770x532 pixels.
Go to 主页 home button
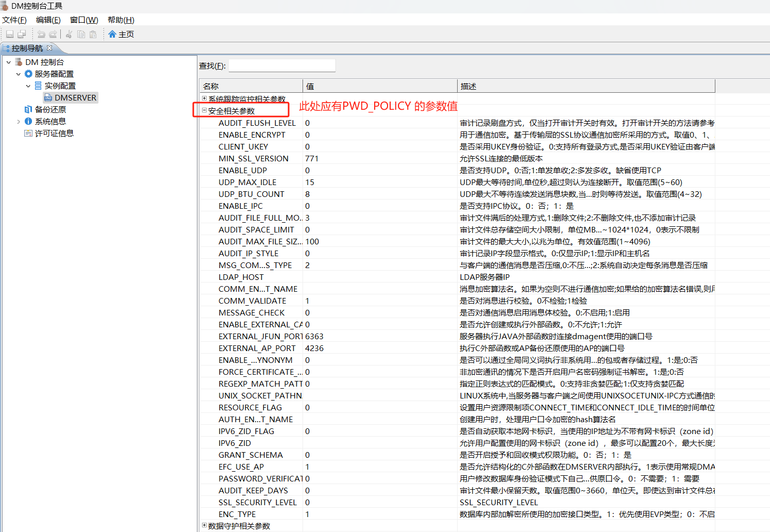click(121, 35)
